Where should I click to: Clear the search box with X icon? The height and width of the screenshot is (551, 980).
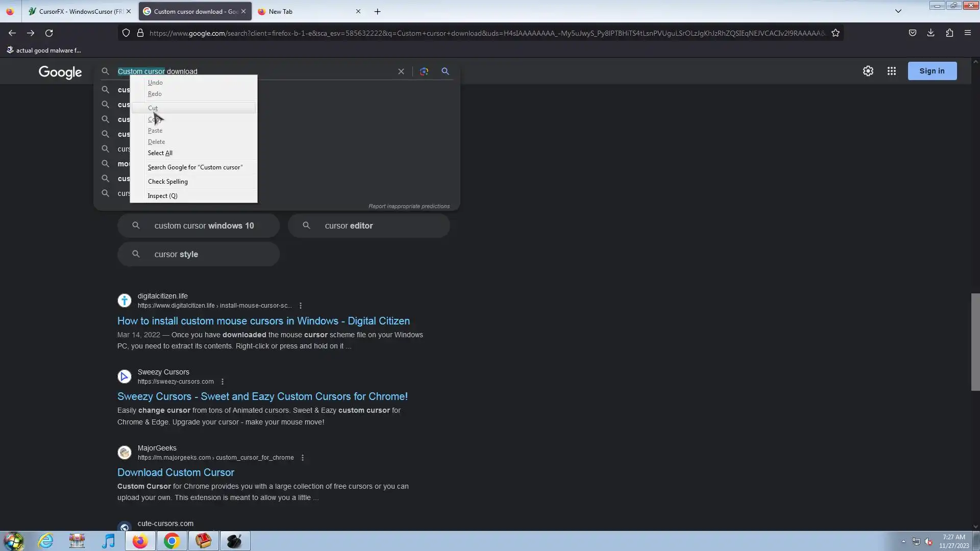[x=401, y=71]
